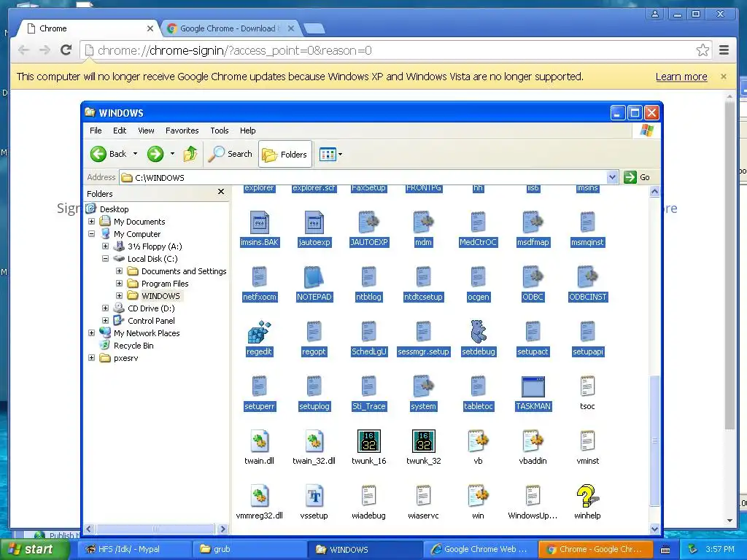Select the twain_32.dll file icon
Image resolution: width=747 pixels, height=560 pixels.
coord(314,441)
